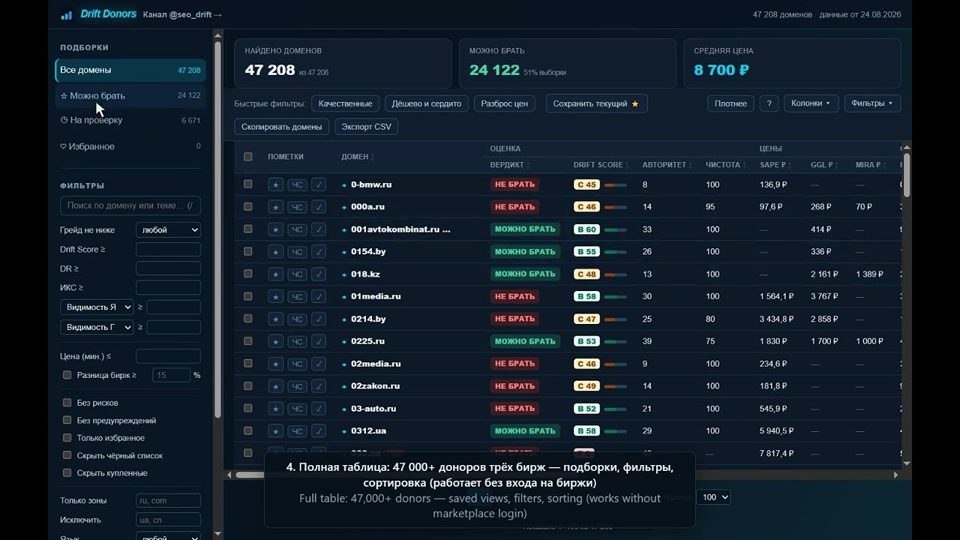Click the checkmark icon for 001avtokombinat.ru
This screenshot has height=540, width=960.
click(318, 229)
